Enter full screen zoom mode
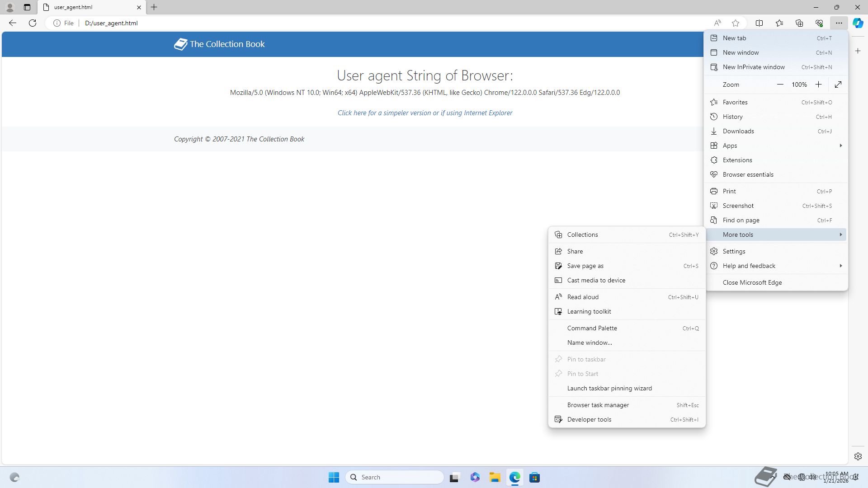868x488 pixels. [838, 84]
